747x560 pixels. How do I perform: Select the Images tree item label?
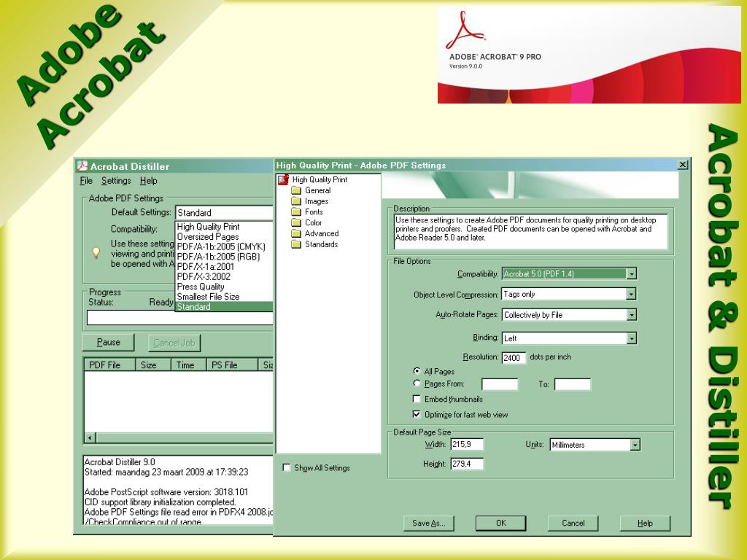[317, 201]
